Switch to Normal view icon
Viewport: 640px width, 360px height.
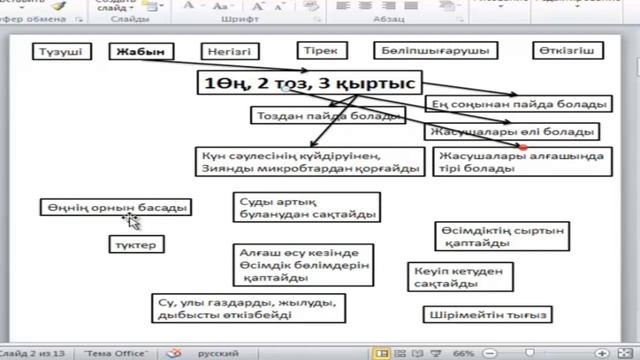381,353
